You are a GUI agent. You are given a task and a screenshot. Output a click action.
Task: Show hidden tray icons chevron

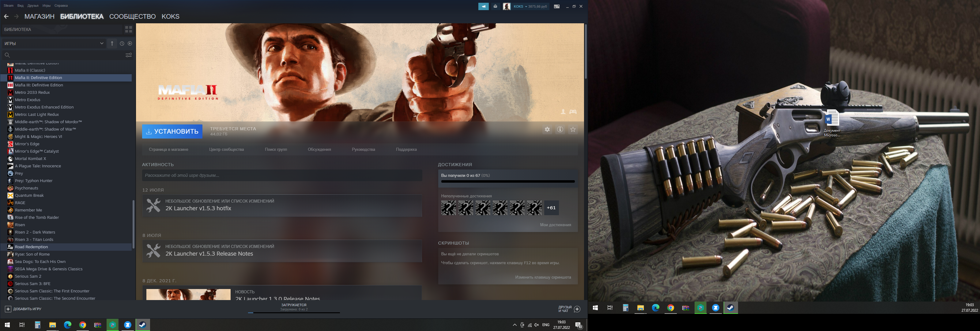[x=515, y=325]
